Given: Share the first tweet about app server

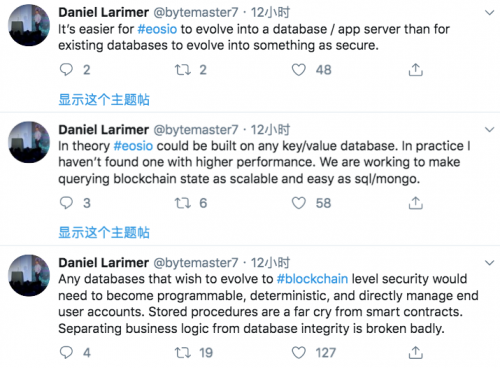Looking at the screenshot, I should point(415,70).
